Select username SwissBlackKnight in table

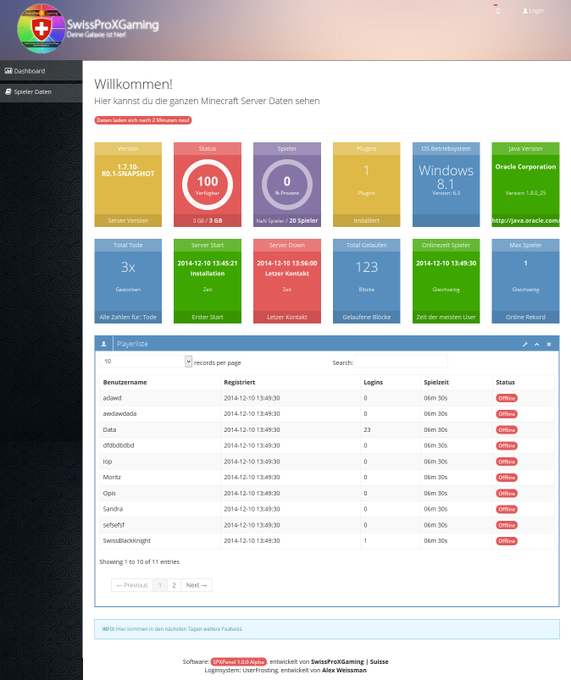(x=127, y=541)
